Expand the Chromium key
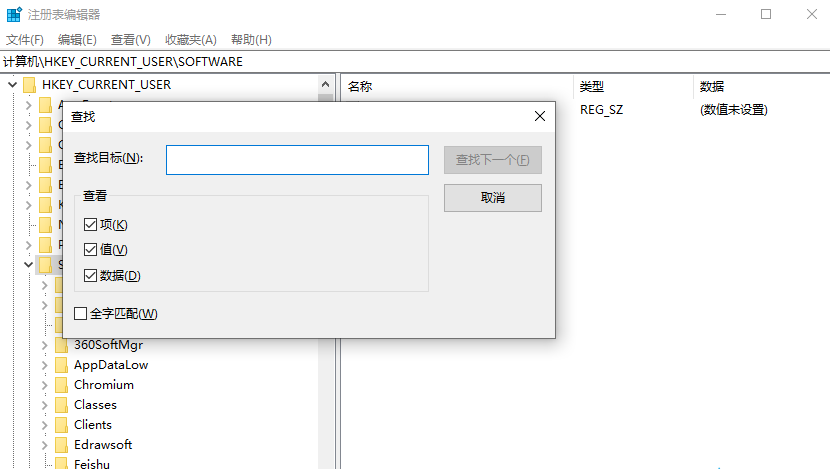830x469 pixels. [x=45, y=385]
